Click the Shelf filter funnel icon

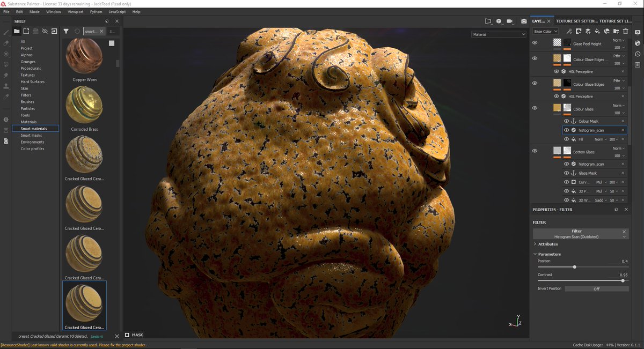(66, 31)
